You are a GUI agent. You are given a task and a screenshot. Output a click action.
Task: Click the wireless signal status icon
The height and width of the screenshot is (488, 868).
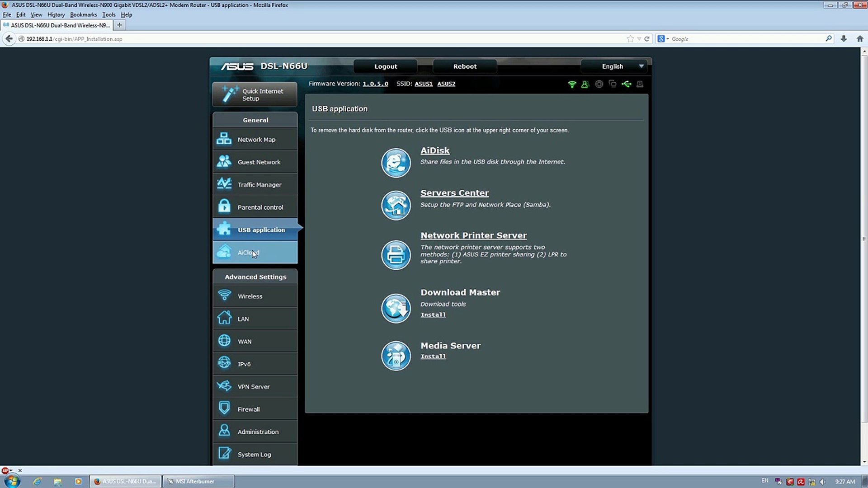572,84
